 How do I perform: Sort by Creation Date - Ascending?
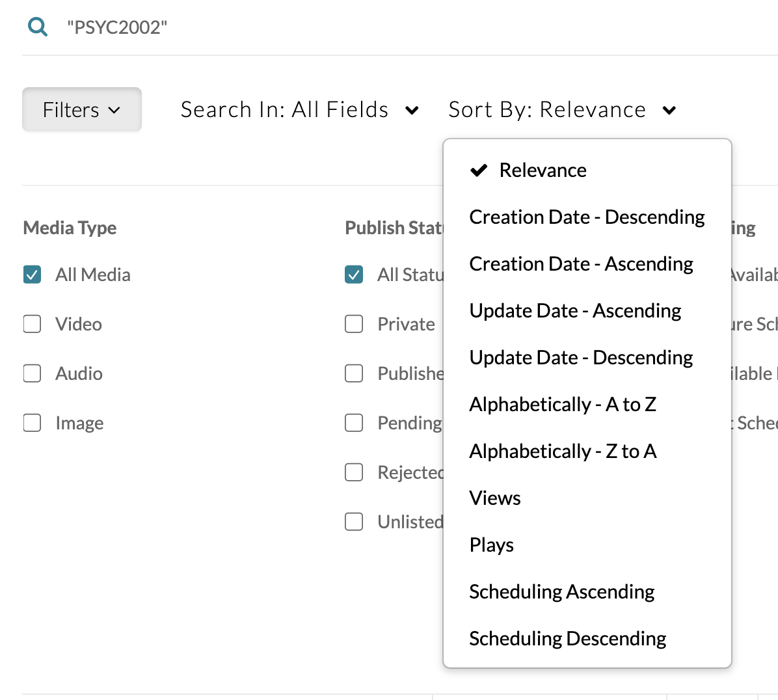(x=581, y=264)
